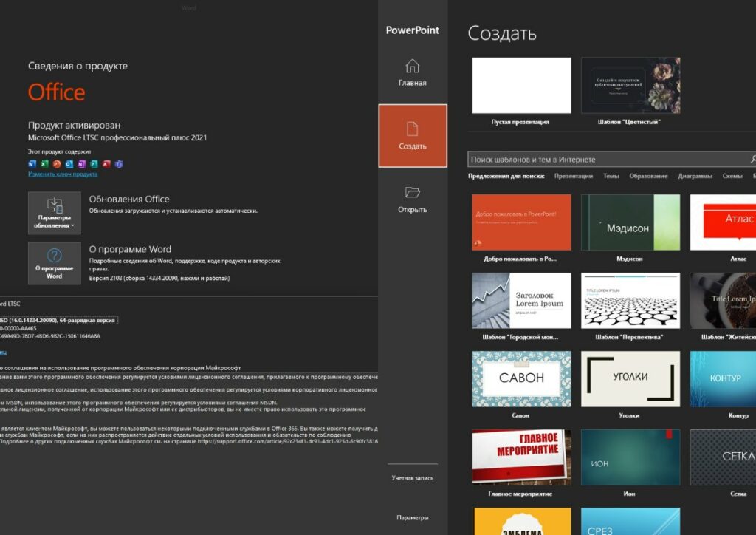Click the 'Изменить ключ продукта' link

click(63, 174)
